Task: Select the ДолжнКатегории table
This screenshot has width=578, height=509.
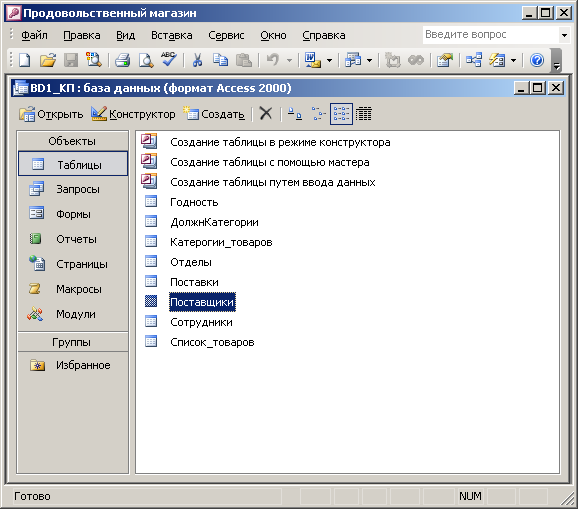Action: pos(214,222)
